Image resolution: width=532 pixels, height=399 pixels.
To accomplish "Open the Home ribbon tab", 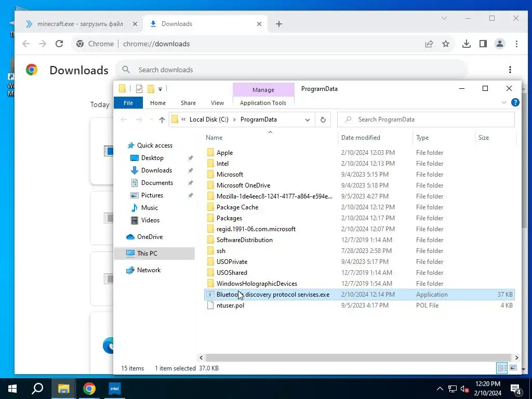I will pyautogui.click(x=158, y=103).
